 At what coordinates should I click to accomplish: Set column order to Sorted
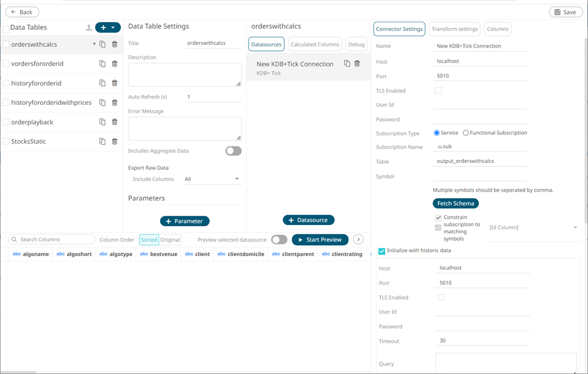click(x=149, y=240)
